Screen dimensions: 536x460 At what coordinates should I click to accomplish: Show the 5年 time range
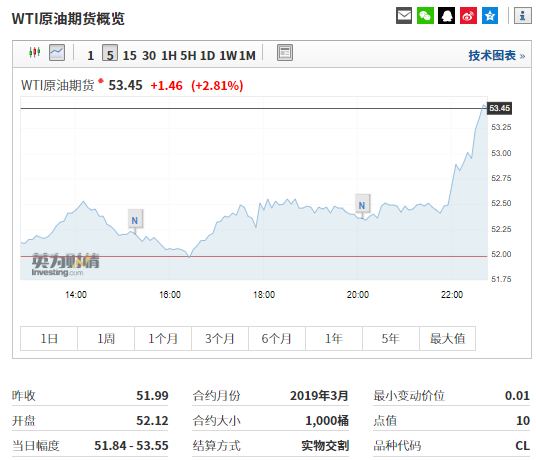click(x=391, y=338)
